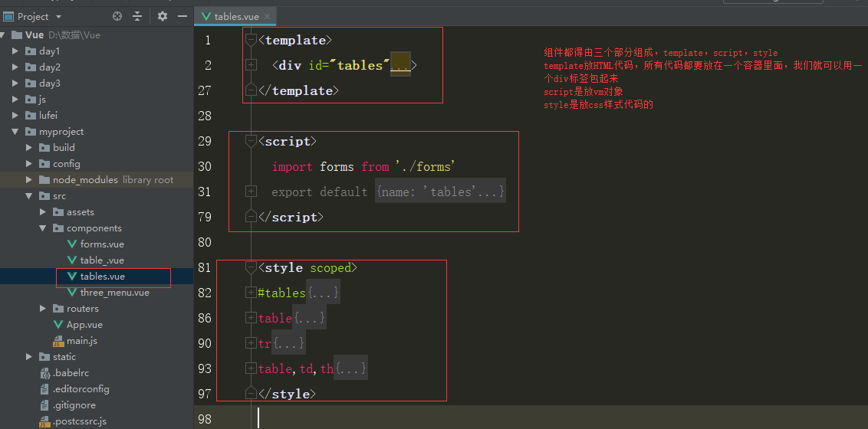Select the .gitignore file
The width and height of the screenshot is (868, 429).
pyautogui.click(x=74, y=404)
